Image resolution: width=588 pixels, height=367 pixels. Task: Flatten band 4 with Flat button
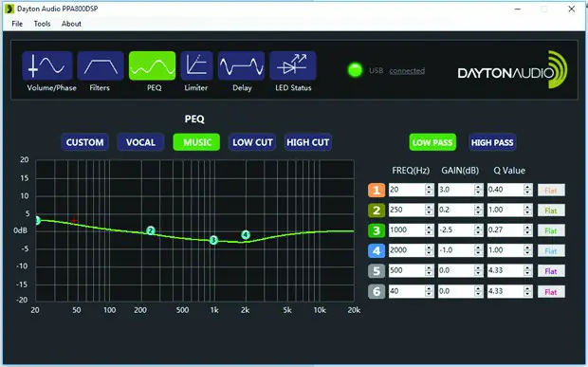[551, 250]
